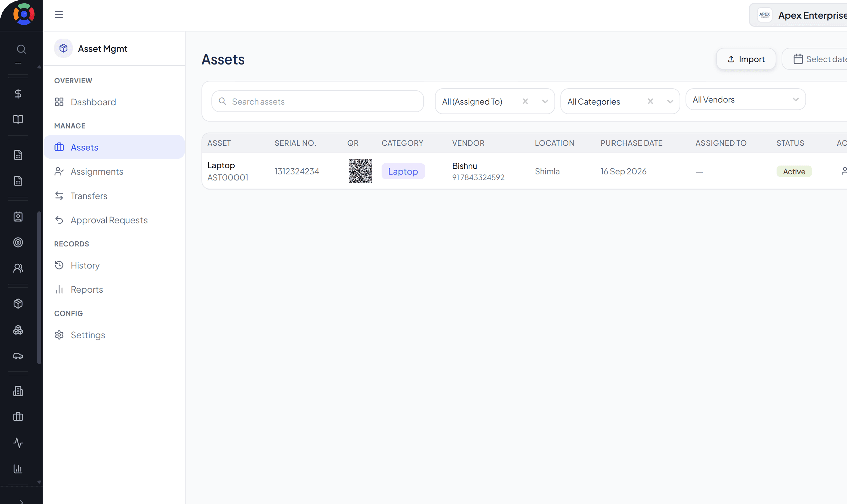This screenshot has height=504, width=847.
Task: Click the activity pulse icon in sidebar
Action: pyautogui.click(x=18, y=443)
